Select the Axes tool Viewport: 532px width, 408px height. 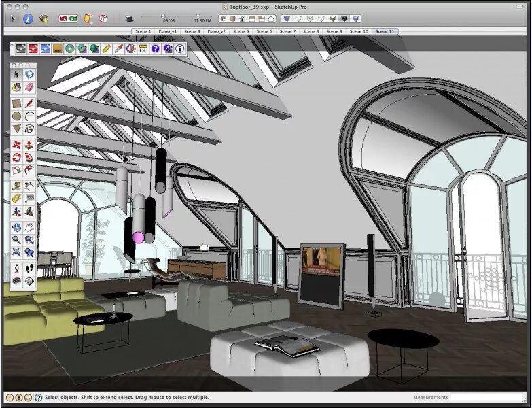pos(16,211)
